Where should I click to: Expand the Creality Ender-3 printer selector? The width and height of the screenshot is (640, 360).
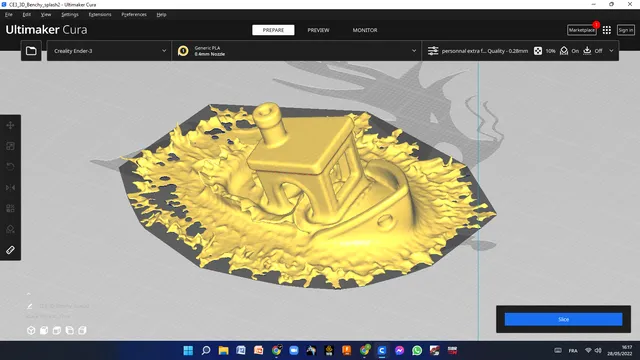[x=109, y=51]
